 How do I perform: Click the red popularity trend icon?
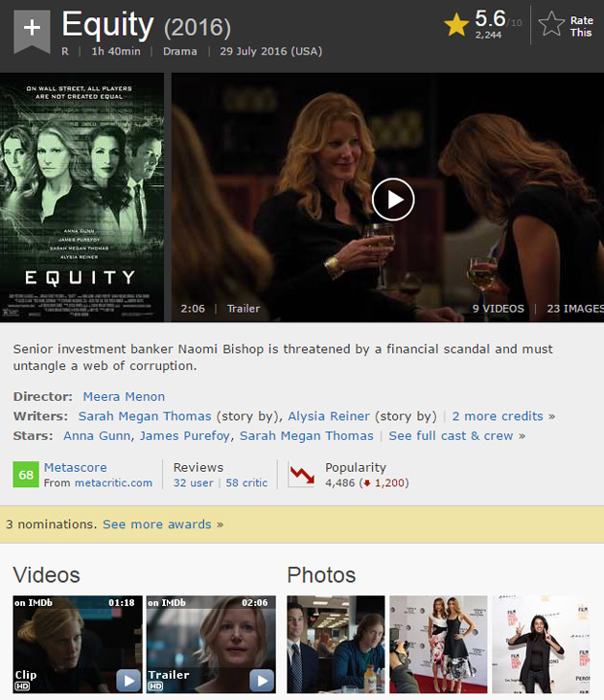point(301,475)
